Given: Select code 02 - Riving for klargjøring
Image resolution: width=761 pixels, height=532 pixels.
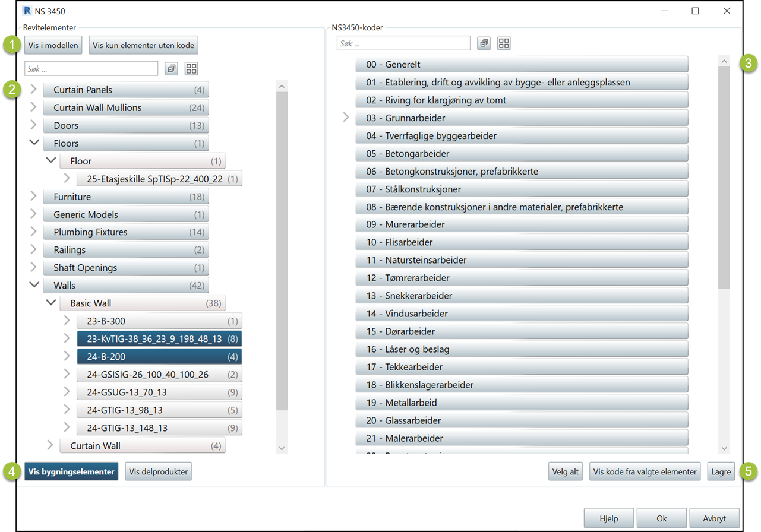Looking at the screenshot, I should point(522,100).
